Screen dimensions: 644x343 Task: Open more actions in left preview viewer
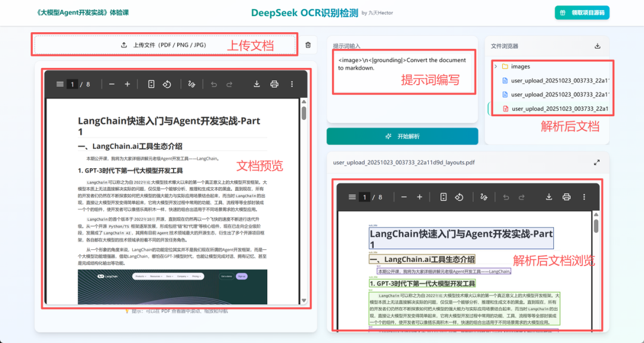point(292,84)
